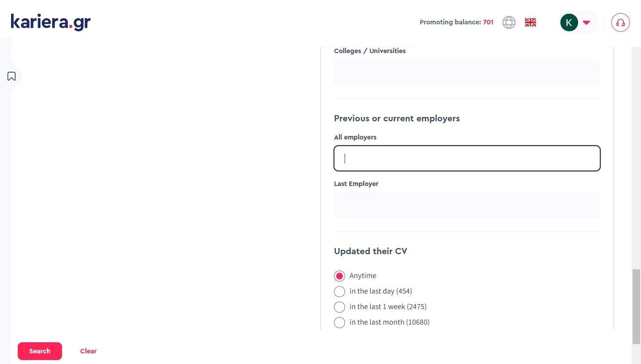This screenshot has width=641, height=364.
Task: Click the bookmark icon on left edge
Action: 12,76
